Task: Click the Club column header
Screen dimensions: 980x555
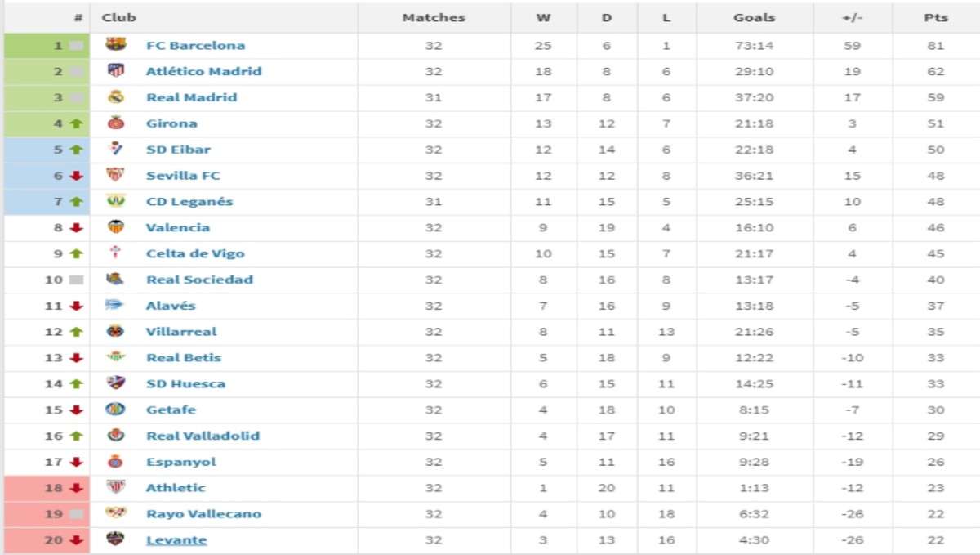Action: click(119, 17)
